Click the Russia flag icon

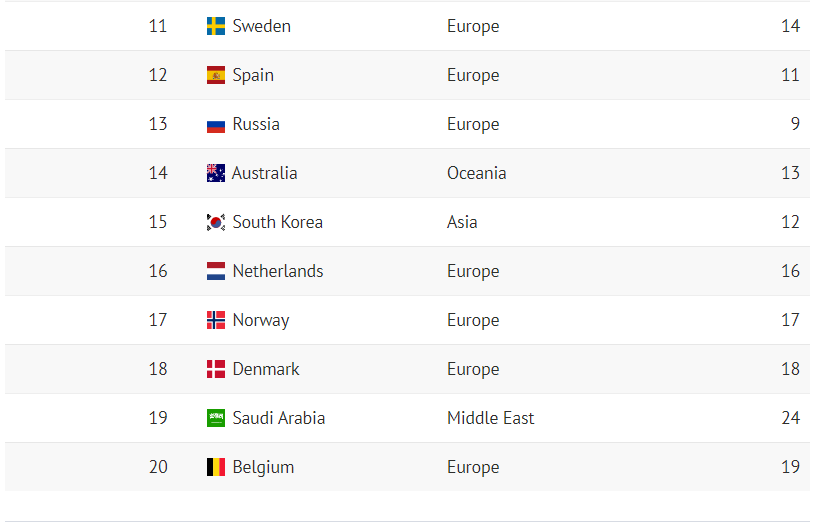coord(216,125)
